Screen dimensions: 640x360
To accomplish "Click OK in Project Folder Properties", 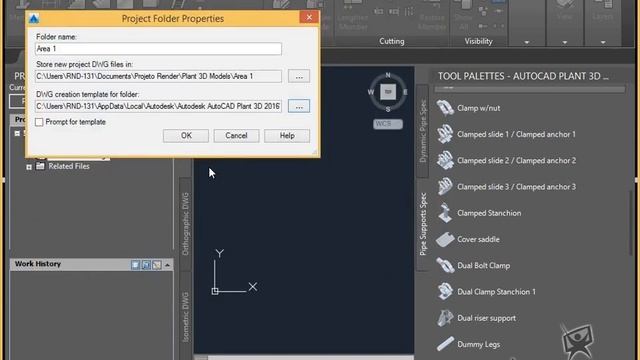I will (x=186, y=136).
